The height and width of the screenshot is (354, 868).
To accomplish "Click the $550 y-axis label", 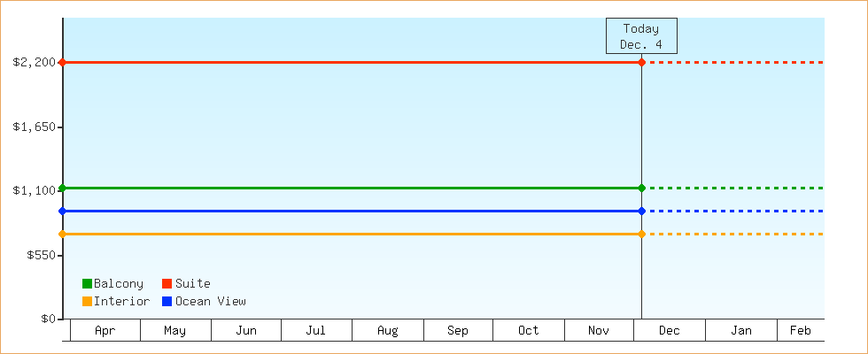I will [39, 255].
